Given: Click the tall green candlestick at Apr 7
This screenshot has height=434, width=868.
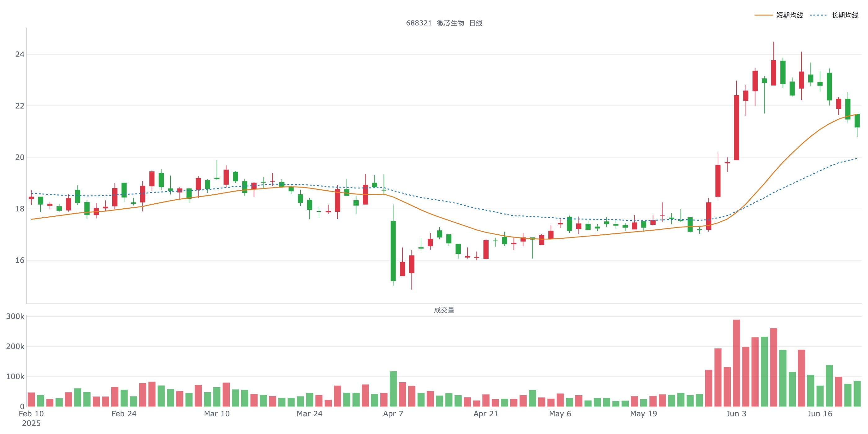Looking at the screenshot, I should coord(393,251).
